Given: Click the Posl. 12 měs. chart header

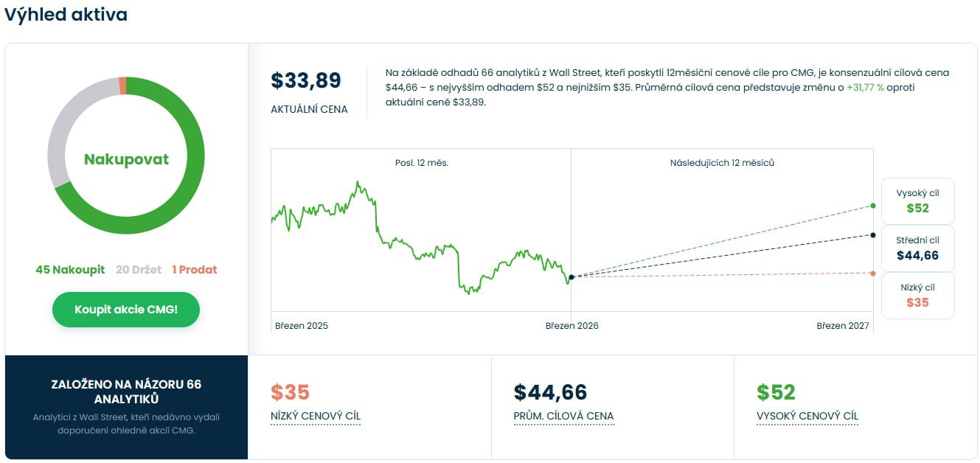Looking at the screenshot, I should [422, 163].
